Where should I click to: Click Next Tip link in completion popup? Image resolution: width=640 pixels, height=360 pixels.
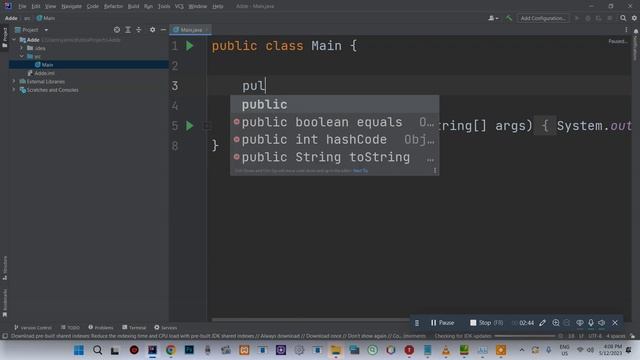pos(360,171)
